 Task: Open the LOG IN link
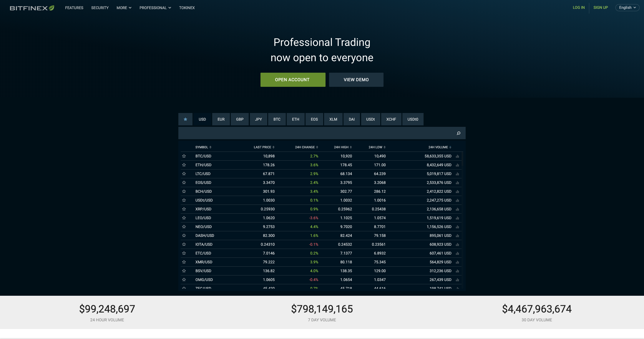[x=579, y=8]
